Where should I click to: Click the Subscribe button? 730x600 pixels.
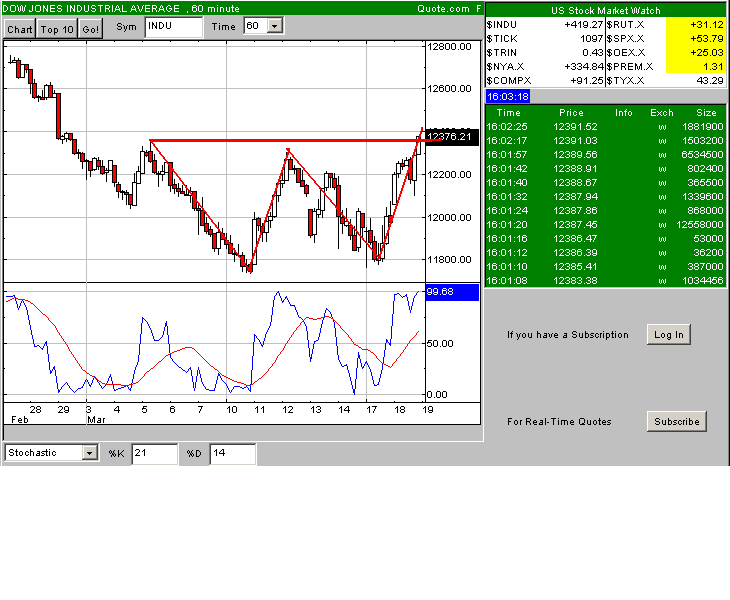tap(676, 421)
